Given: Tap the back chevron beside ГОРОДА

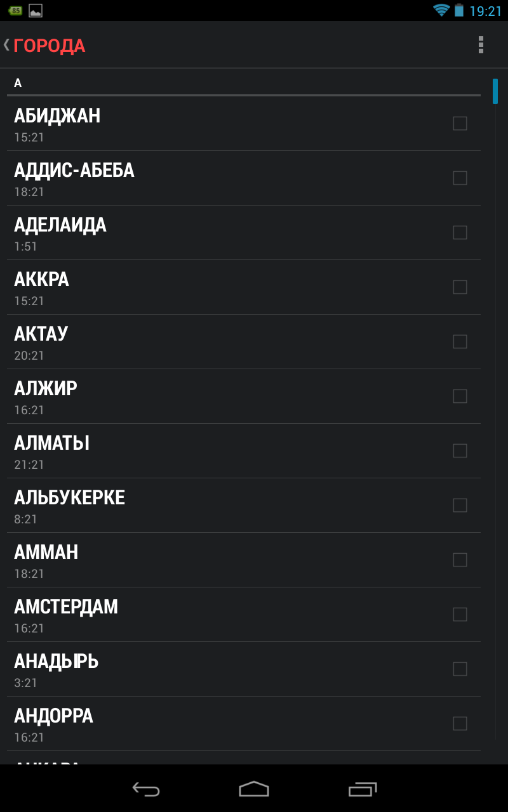Looking at the screenshot, I should [7, 45].
